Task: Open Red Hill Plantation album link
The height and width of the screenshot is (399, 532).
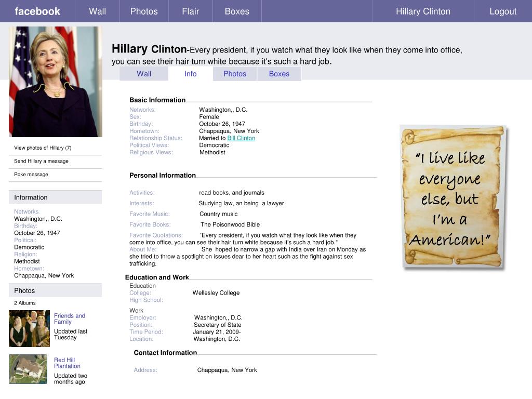Action: click(67, 363)
